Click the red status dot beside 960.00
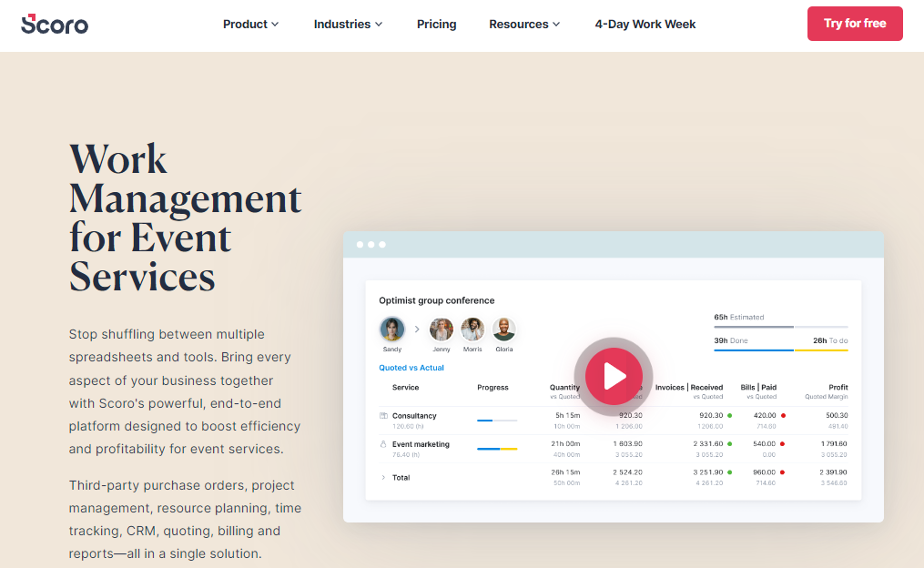This screenshot has height=568, width=924. pos(783,472)
